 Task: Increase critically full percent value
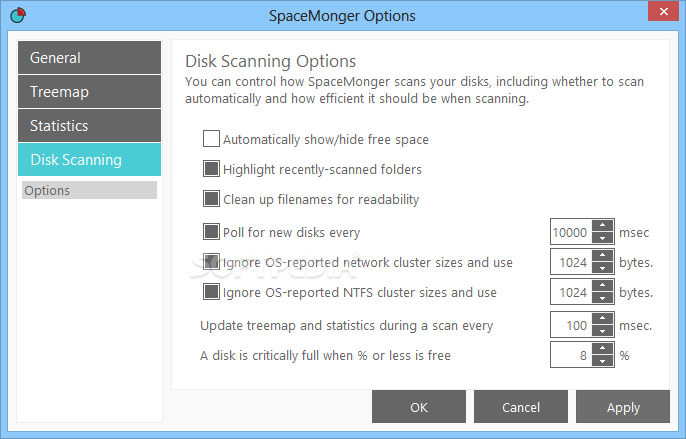coord(602,349)
